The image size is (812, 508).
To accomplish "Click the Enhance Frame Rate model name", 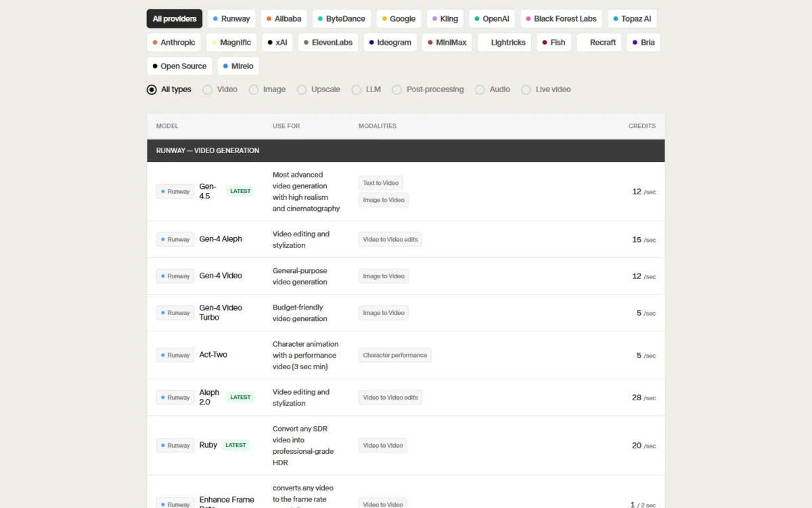I will pos(227,502).
